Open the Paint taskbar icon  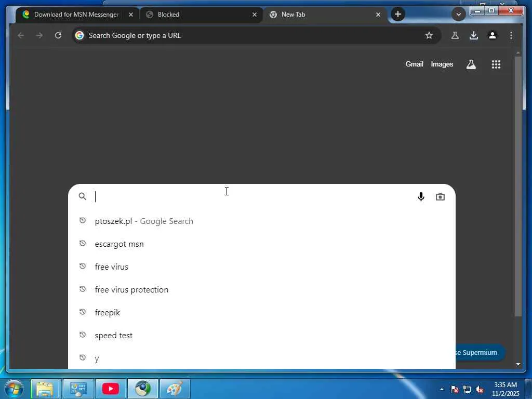(175, 389)
